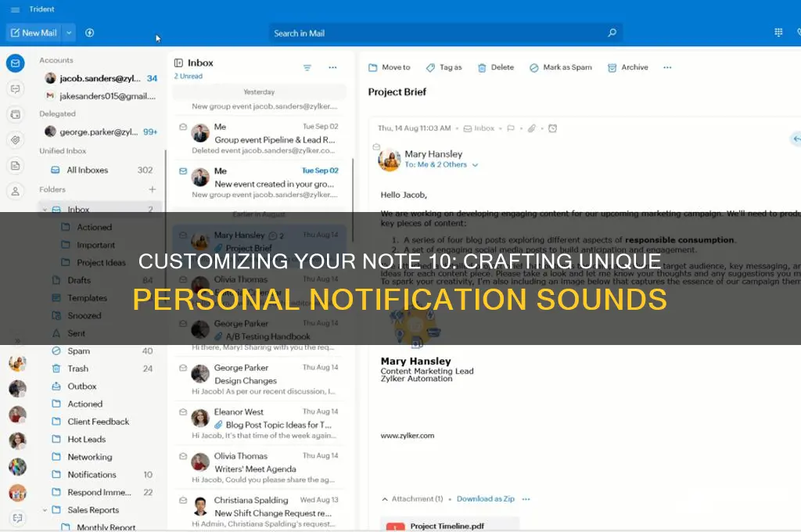Select the checkbox icon on Eleanor West's email

(183, 412)
